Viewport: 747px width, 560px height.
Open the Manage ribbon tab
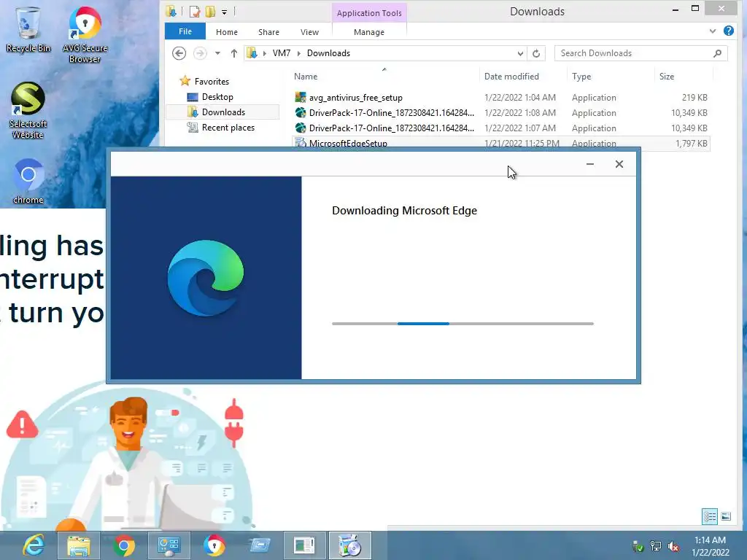pos(369,32)
